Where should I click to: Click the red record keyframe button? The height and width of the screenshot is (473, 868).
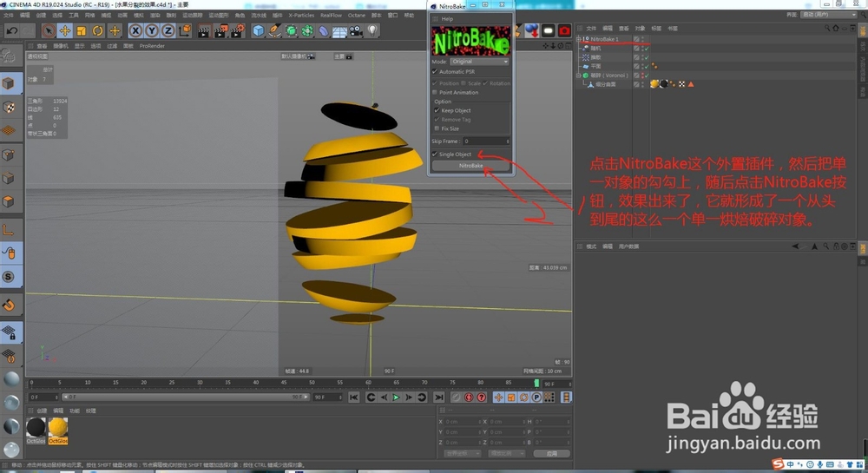tap(469, 397)
